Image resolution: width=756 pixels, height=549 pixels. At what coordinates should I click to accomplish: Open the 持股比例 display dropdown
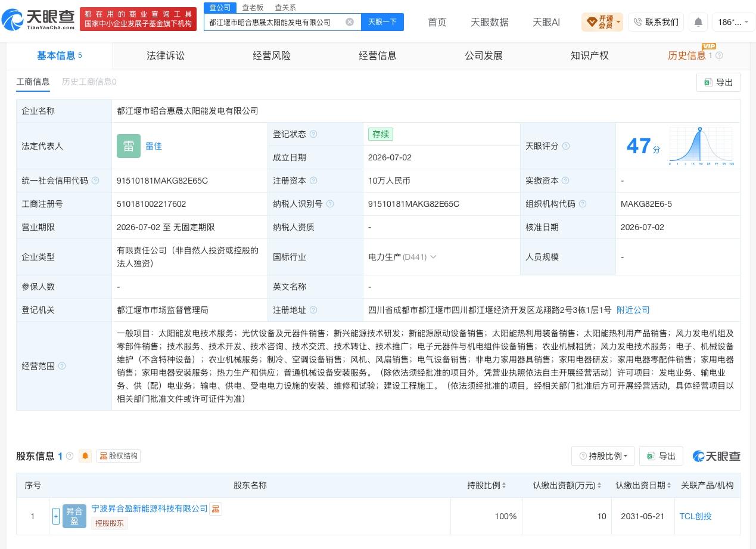point(603,456)
